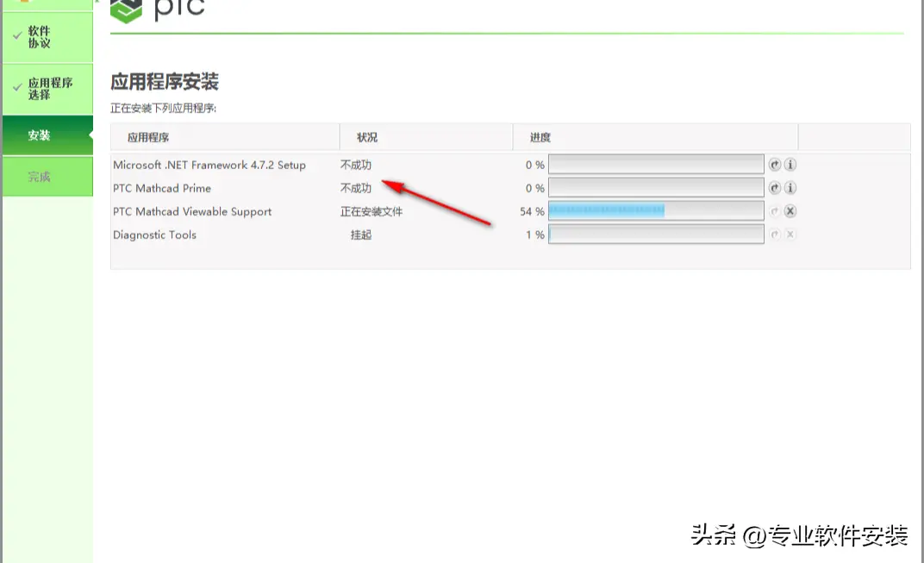
Task: Click 不成功 status of .NET Framework row
Action: (x=356, y=165)
